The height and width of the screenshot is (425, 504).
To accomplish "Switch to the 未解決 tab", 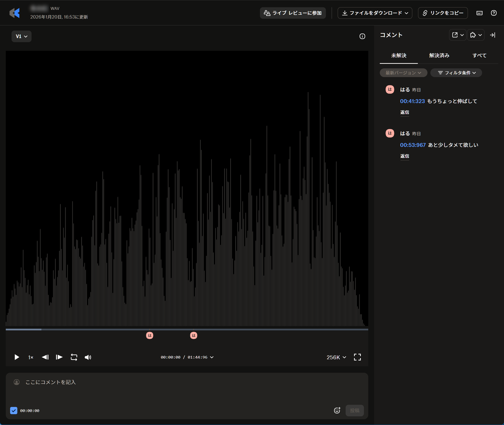I will [399, 56].
